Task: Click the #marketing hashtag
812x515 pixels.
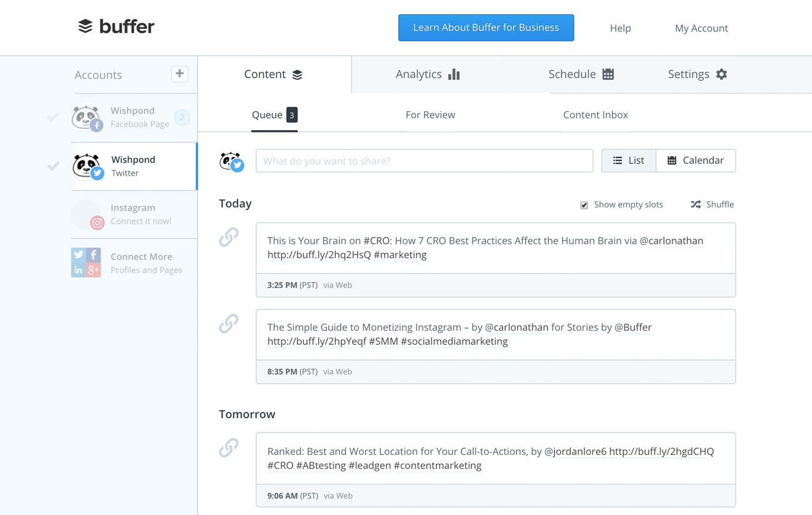Action: (400, 255)
